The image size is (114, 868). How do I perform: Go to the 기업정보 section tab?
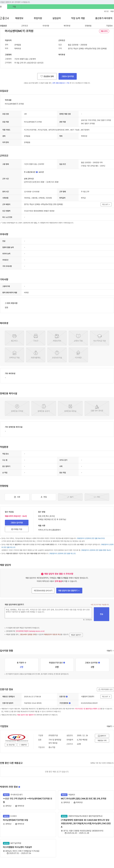coord(109,26)
